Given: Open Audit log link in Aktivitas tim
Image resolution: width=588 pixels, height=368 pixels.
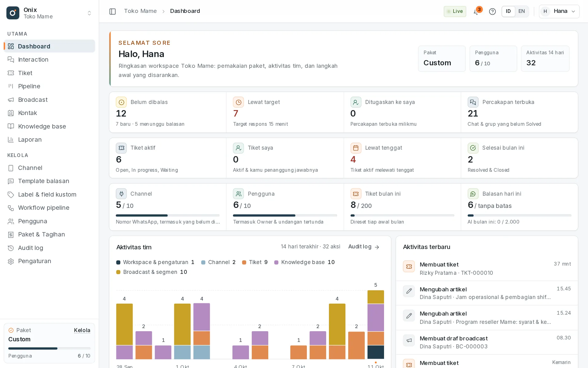Looking at the screenshot, I should click(364, 247).
